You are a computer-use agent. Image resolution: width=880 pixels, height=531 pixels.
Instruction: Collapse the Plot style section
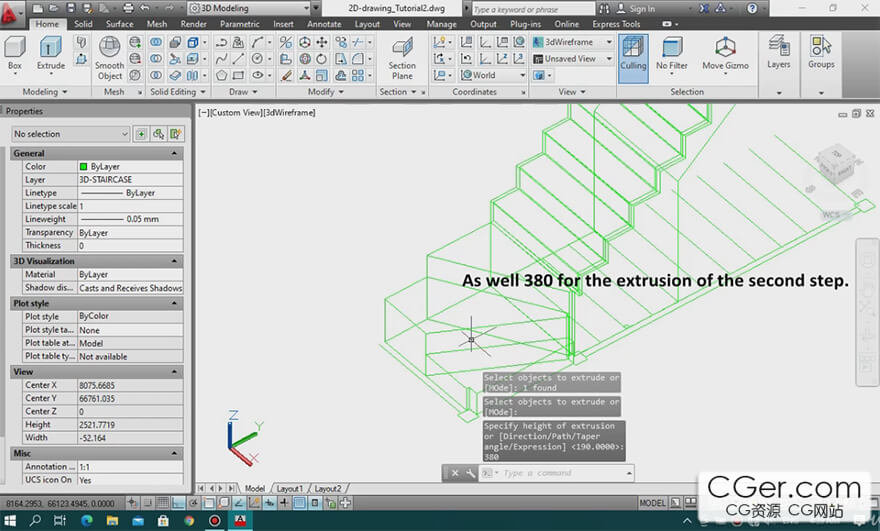click(x=174, y=303)
